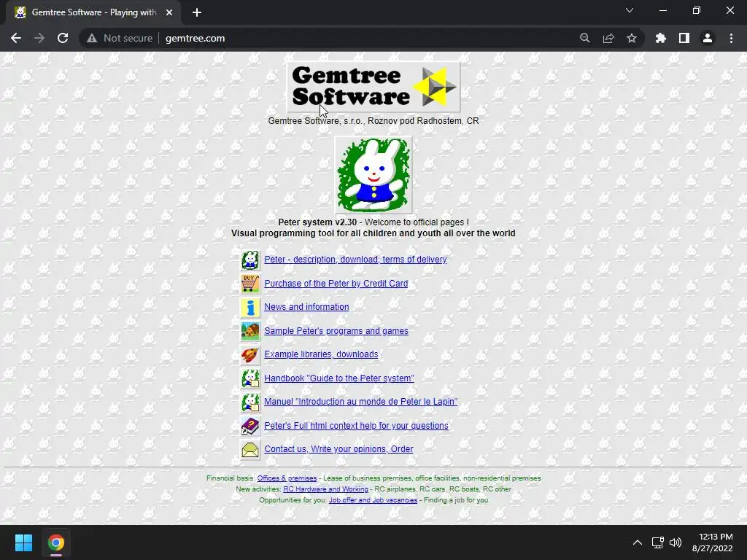747x560 pixels.
Task: Click the rabbit icon beside Peter description link
Action: (x=250, y=260)
